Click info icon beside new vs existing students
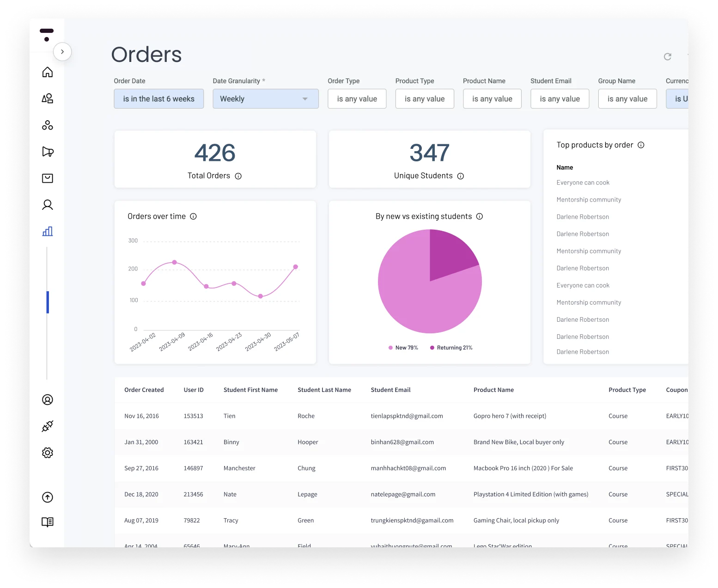 [x=480, y=216]
